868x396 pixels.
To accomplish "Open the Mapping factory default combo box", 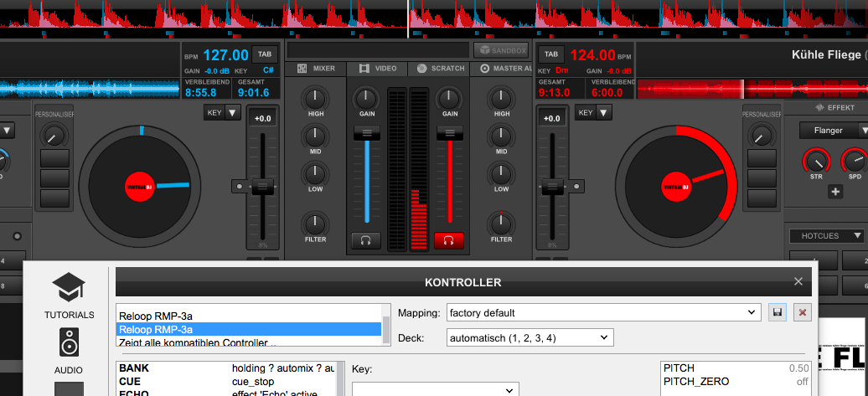I will tap(603, 312).
